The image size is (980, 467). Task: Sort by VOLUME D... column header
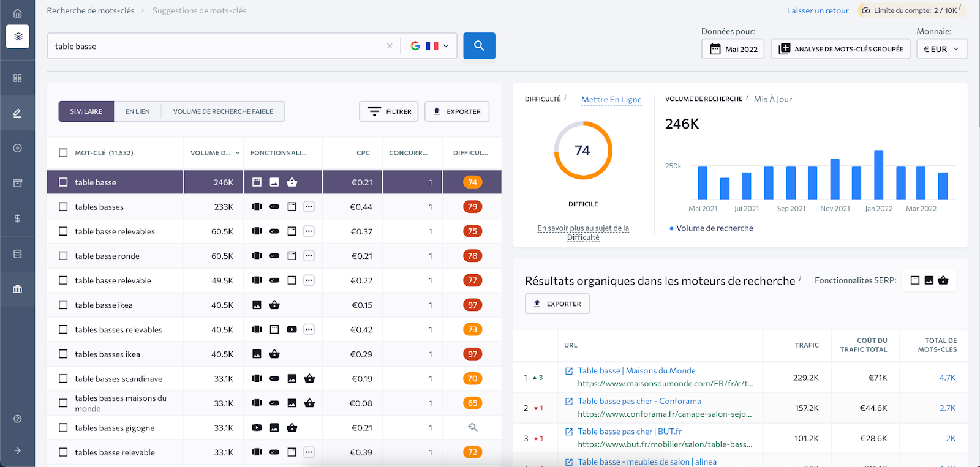tap(214, 153)
